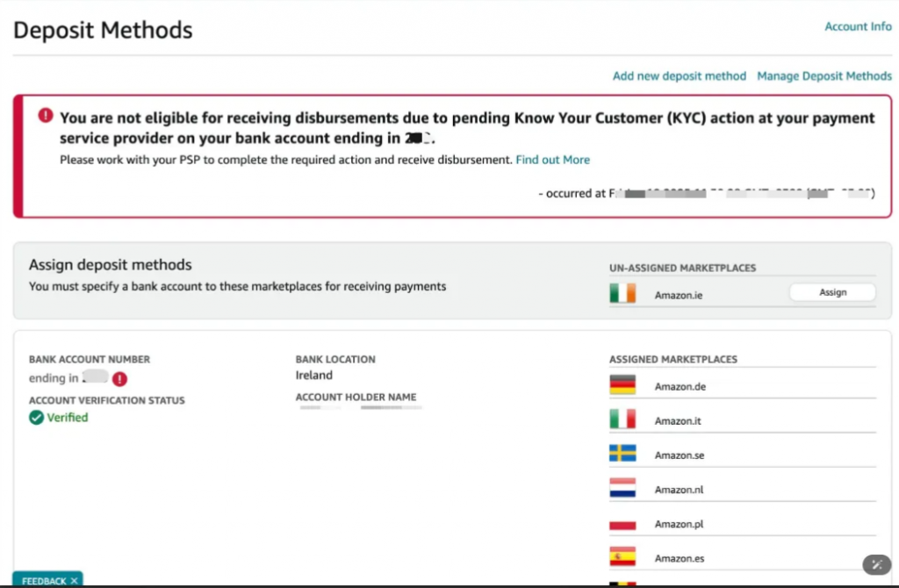The height and width of the screenshot is (588, 899).
Task: Select the Amazon.de marketplace row text
Action: [x=680, y=387]
